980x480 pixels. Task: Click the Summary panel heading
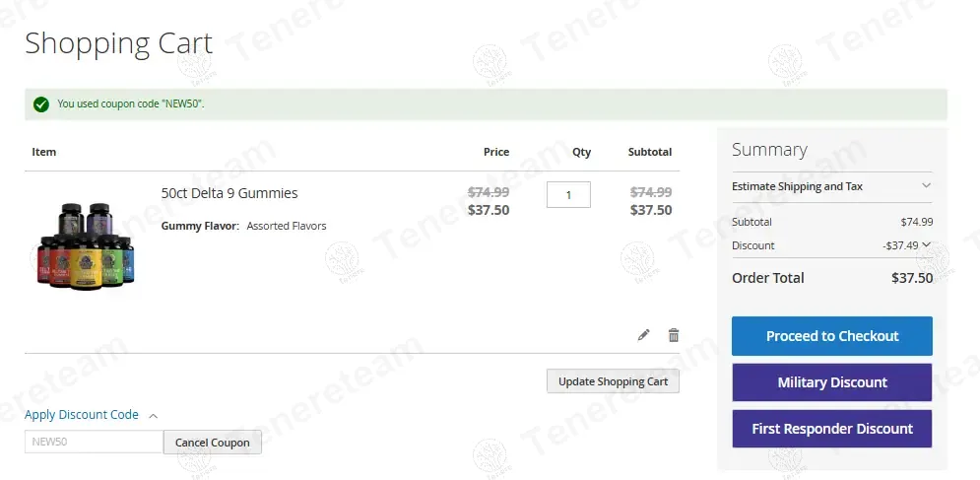point(769,150)
